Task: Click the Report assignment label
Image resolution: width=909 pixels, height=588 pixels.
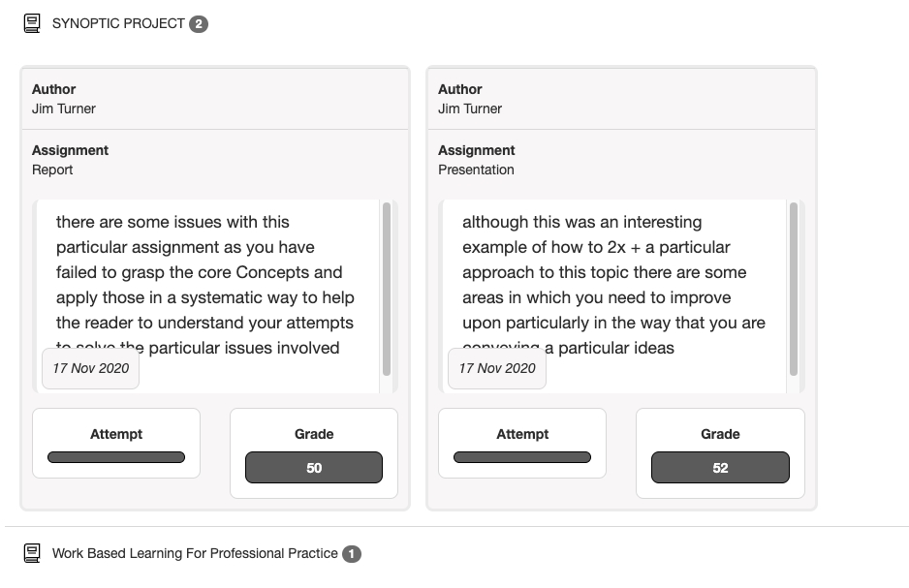Action: 52,170
